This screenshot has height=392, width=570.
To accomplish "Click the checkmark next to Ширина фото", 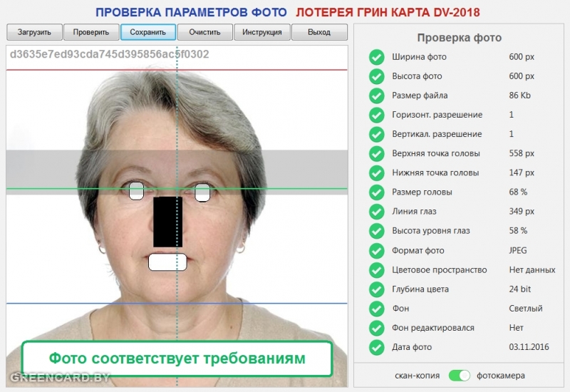I will 377,57.
